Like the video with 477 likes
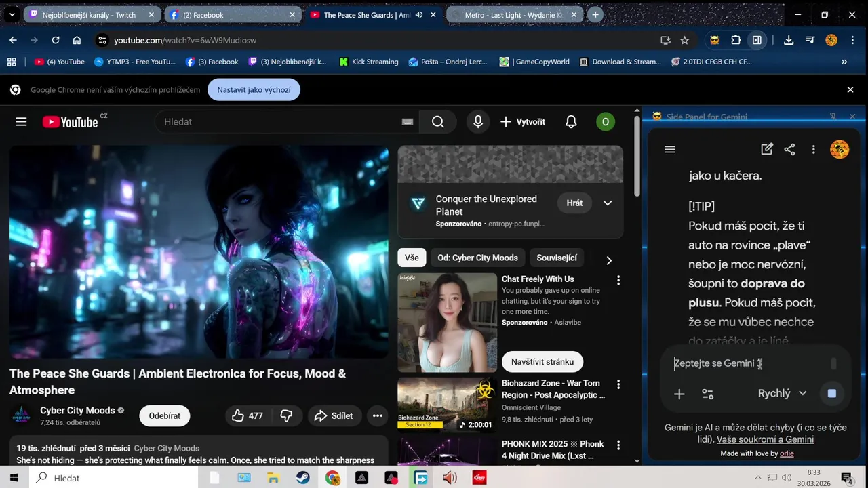Viewport: 868px width, 488px height. point(247,415)
